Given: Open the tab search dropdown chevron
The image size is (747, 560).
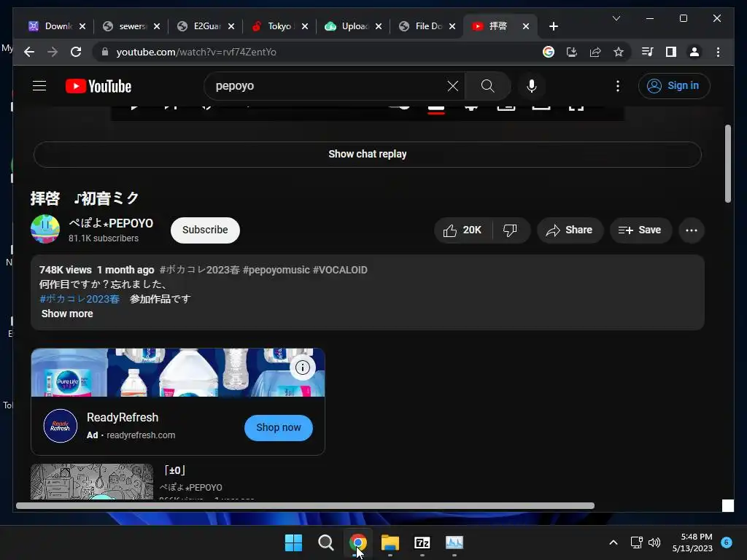Looking at the screenshot, I should pyautogui.click(x=616, y=18).
